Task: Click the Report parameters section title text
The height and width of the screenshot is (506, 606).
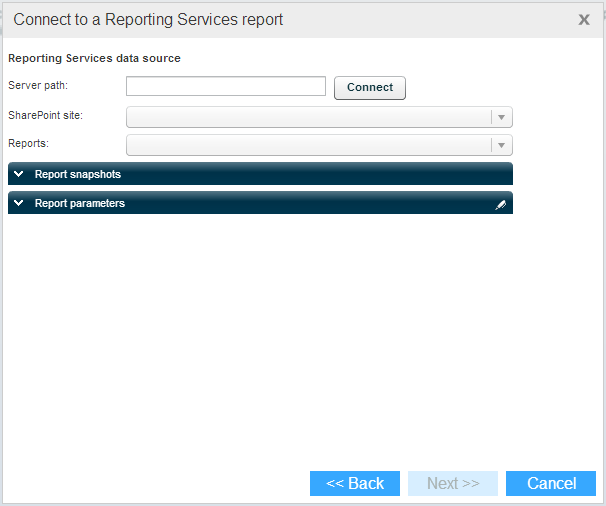Action: coord(80,203)
